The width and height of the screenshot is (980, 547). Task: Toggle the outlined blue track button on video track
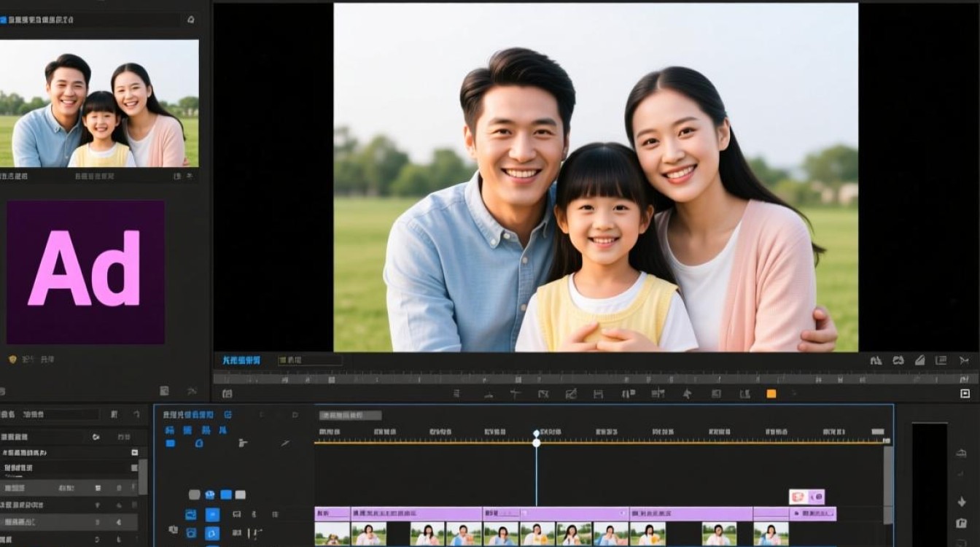coord(190,515)
